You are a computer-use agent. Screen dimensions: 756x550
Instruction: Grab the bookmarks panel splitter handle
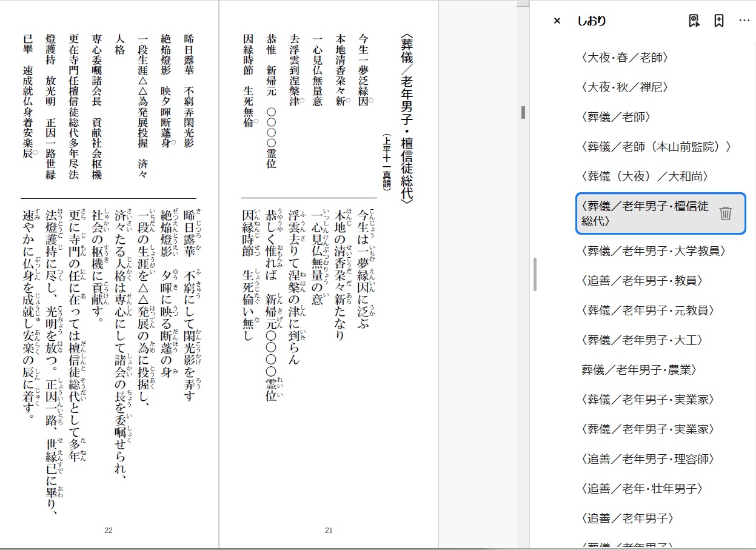[535, 274]
